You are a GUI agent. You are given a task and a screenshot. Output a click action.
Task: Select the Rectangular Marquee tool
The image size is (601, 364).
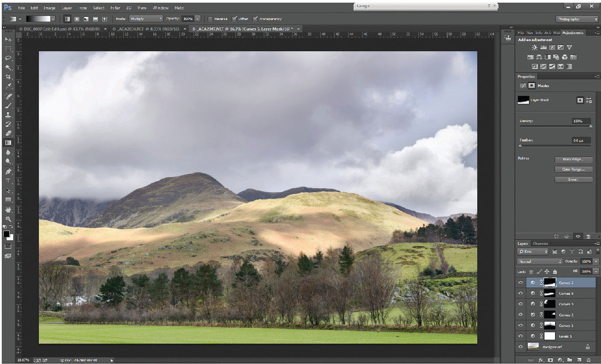pos(8,49)
